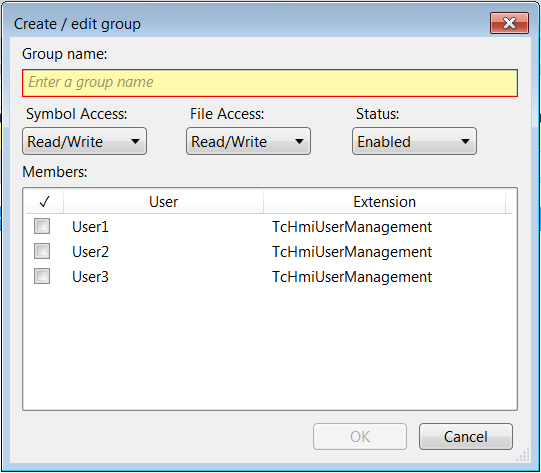
Task: Click TcHmiUserManagement in the User2 row
Action: 352,252
